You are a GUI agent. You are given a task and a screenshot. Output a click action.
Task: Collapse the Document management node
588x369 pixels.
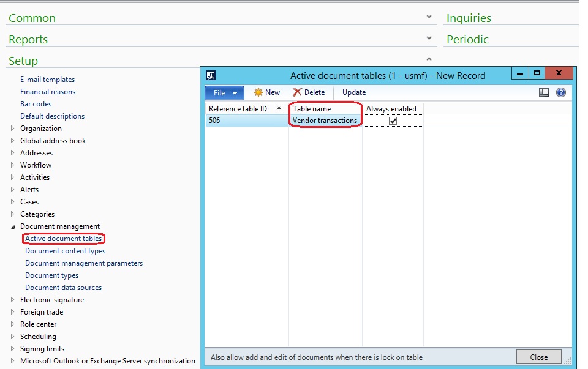point(13,226)
